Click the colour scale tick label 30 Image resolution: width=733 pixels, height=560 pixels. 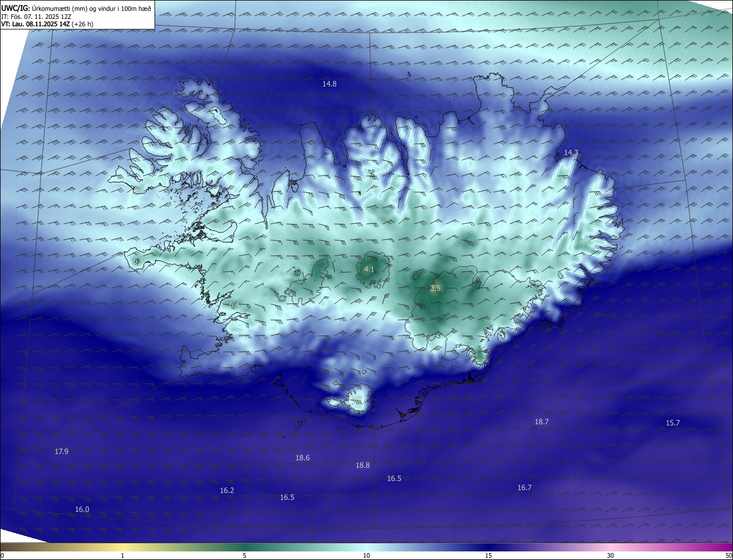pyautogui.click(x=610, y=555)
